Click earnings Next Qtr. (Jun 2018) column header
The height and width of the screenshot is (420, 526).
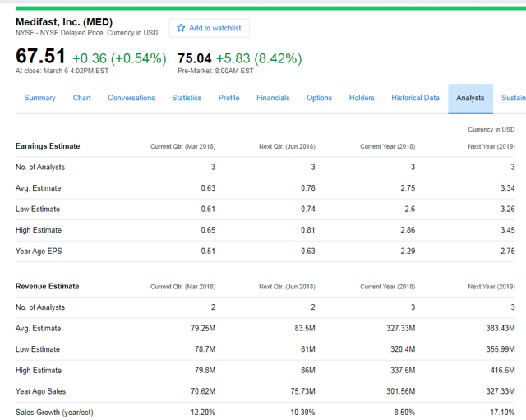point(287,146)
